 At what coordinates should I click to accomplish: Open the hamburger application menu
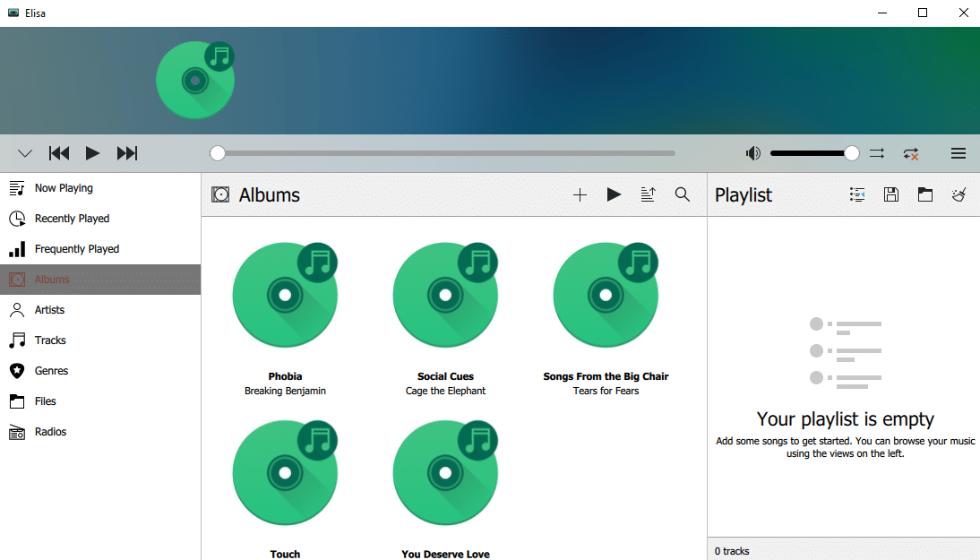[x=958, y=153]
